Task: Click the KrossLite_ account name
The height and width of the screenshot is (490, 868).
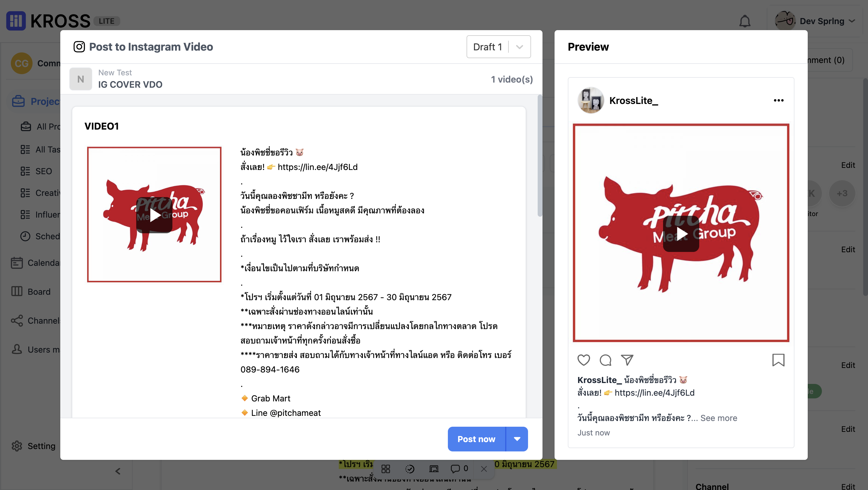Action: coord(634,100)
